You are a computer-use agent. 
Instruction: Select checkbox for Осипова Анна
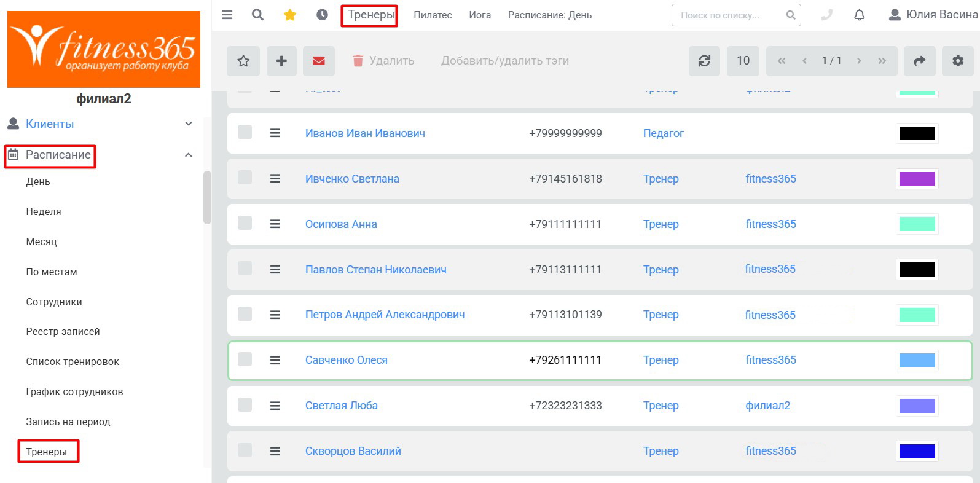245,223
